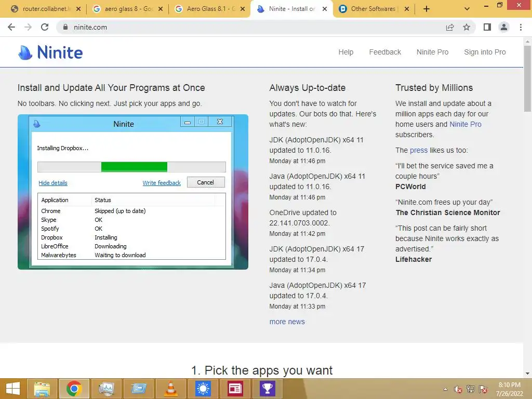The height and width of the screenshot is (399, 532).
Task: Open File Explorer from the taskbar
Action: tap(42, 389)
